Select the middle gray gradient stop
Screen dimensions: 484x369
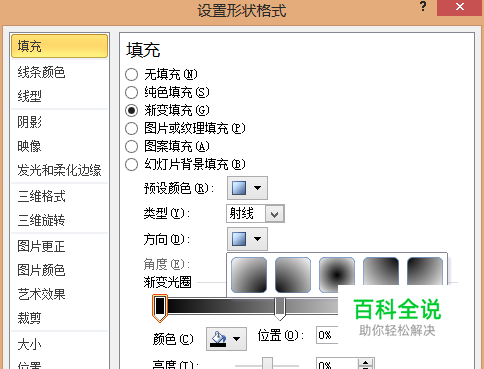[x=280, y=308]
